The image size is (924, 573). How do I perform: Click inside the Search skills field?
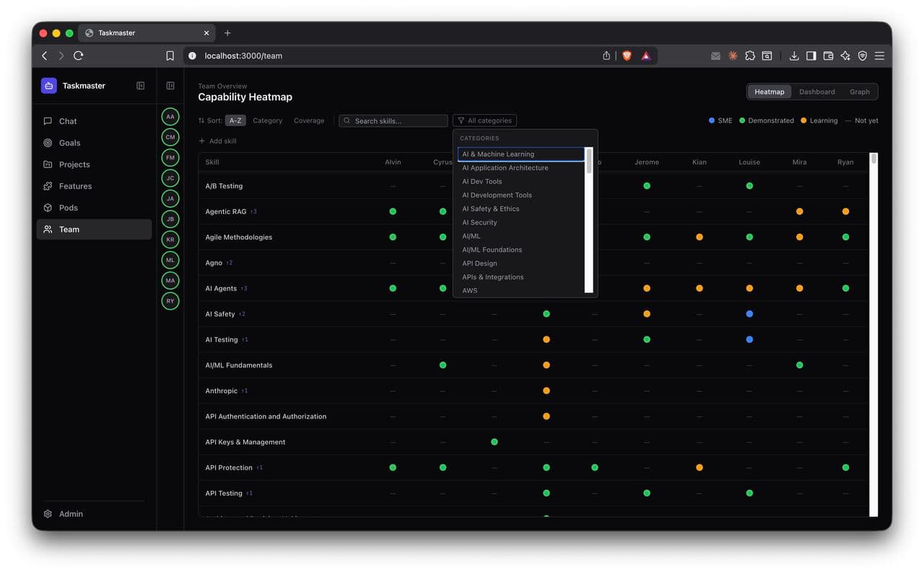pyautogui.click(x=393, y=121)
